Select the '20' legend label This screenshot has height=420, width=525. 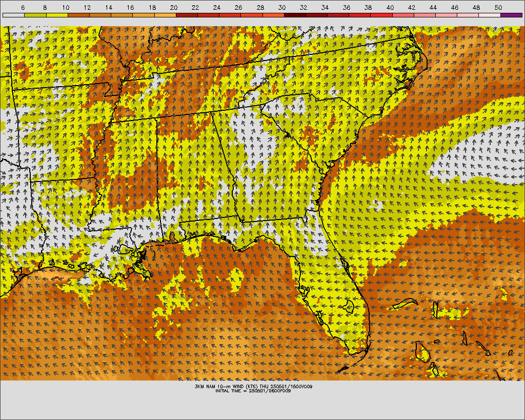[x=174, y=7]
